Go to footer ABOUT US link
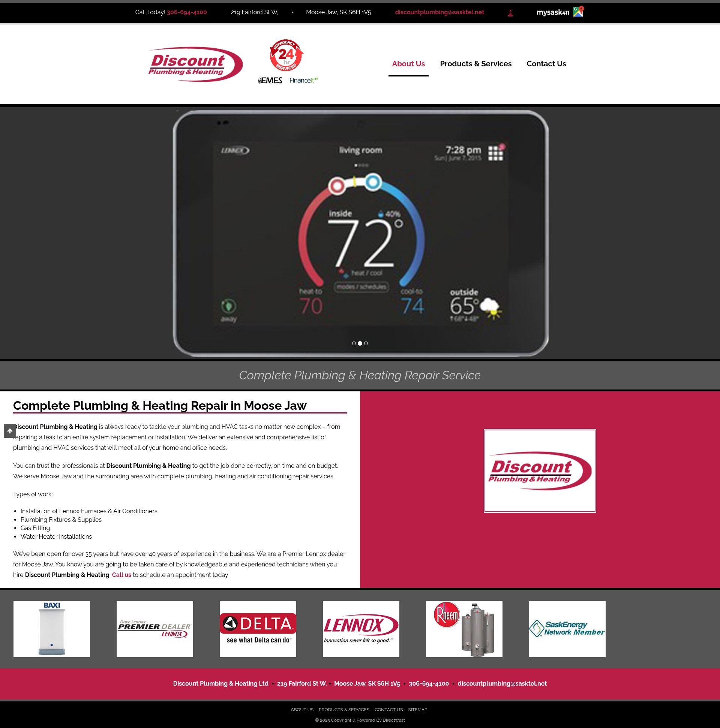This screenshot has width=720, height=728. [302, 710]
